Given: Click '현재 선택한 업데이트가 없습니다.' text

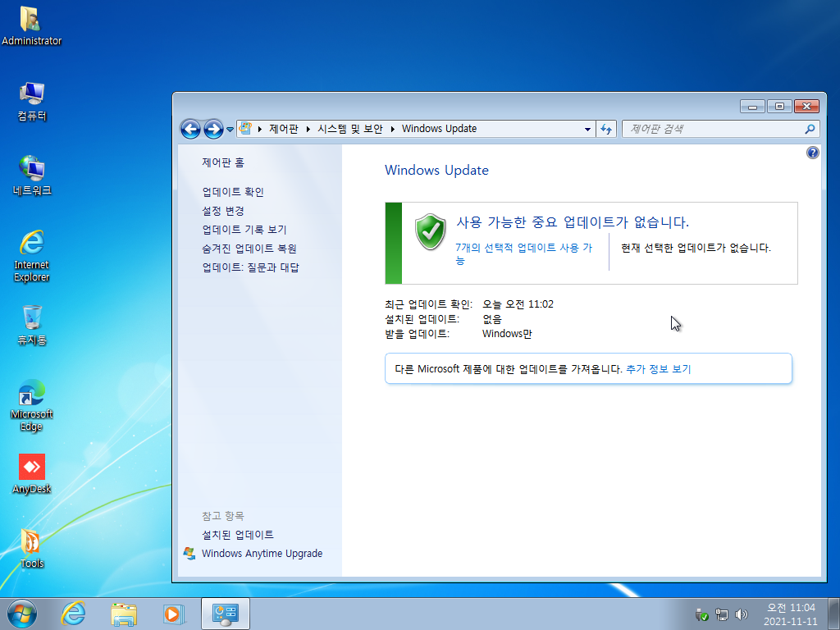Looking at the screenshot, I should coord(696,248).
